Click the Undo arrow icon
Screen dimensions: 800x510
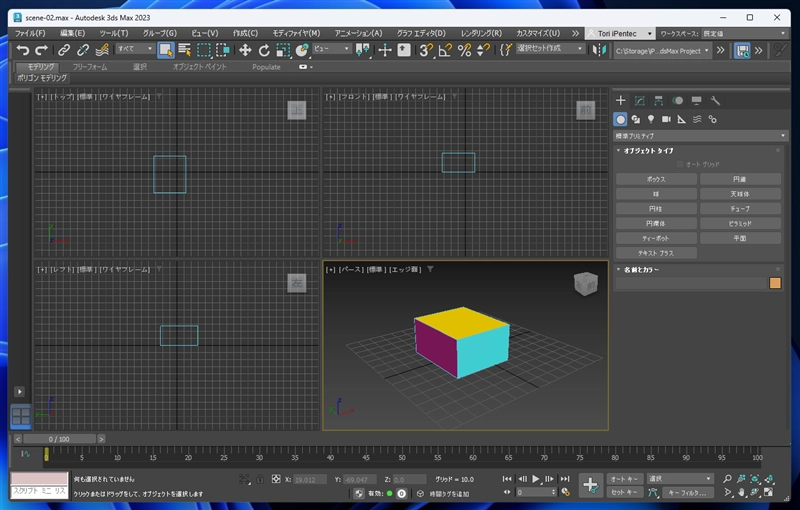point(22,50)
